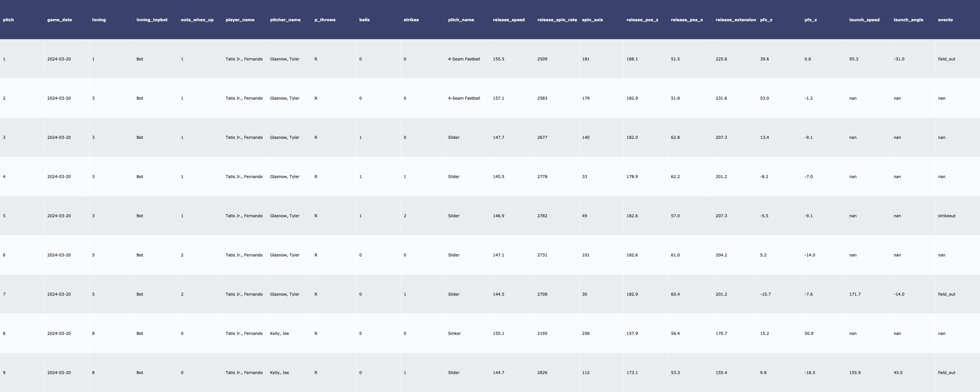Click the spin_axis column header

coord(592,20)
